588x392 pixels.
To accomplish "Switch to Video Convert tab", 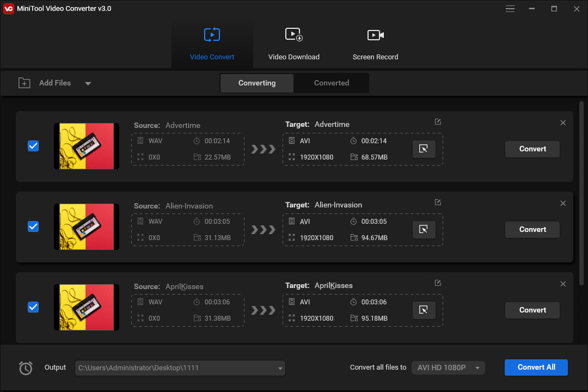I will click(212, 44).
